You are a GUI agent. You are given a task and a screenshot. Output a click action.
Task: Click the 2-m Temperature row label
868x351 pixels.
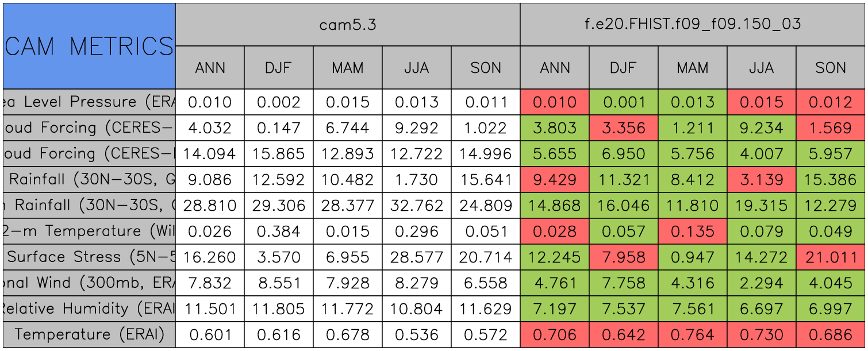point(89,231)
